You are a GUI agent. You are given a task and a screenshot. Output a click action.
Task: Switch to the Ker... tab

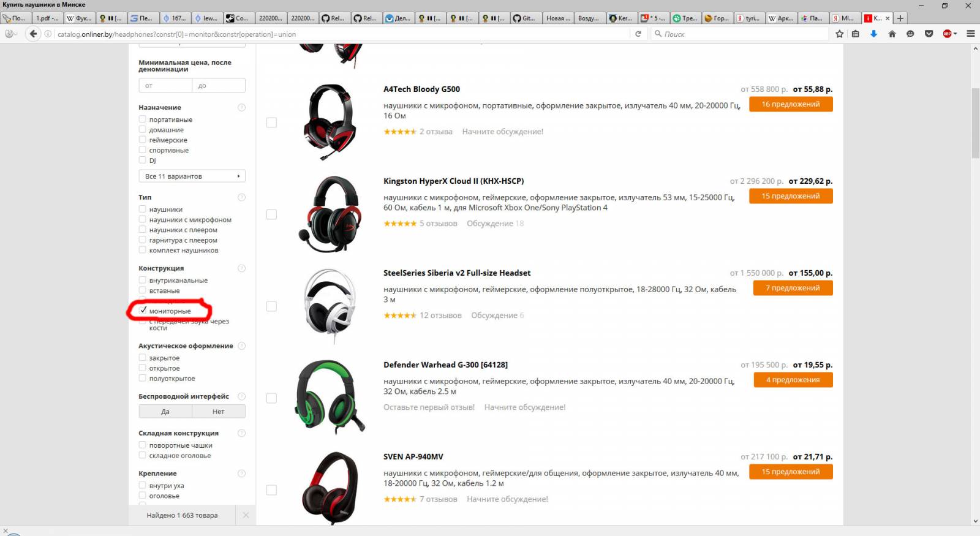pyautogui.click(x=620, y=18)
